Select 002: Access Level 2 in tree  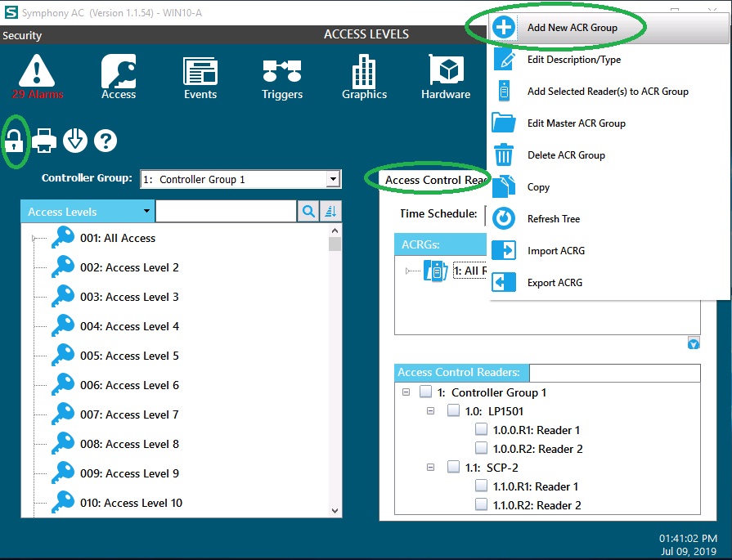[x=129, y=267]
